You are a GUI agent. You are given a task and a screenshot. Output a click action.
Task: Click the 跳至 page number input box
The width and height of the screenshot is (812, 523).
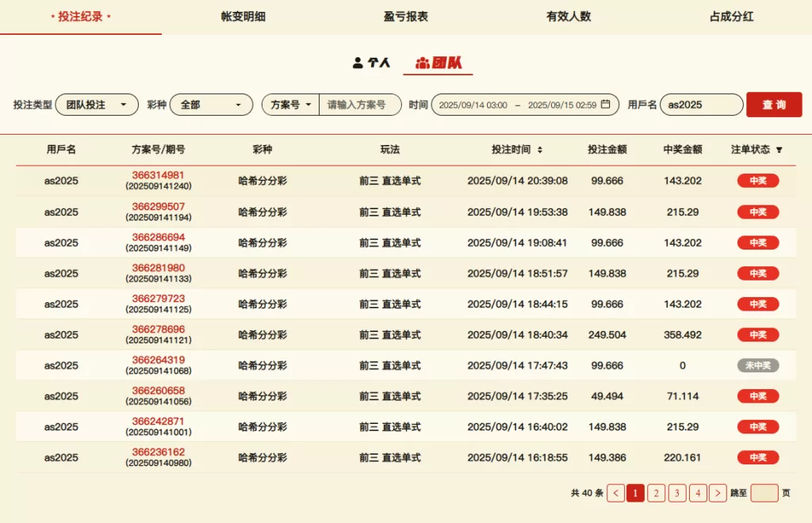(764, 493)
